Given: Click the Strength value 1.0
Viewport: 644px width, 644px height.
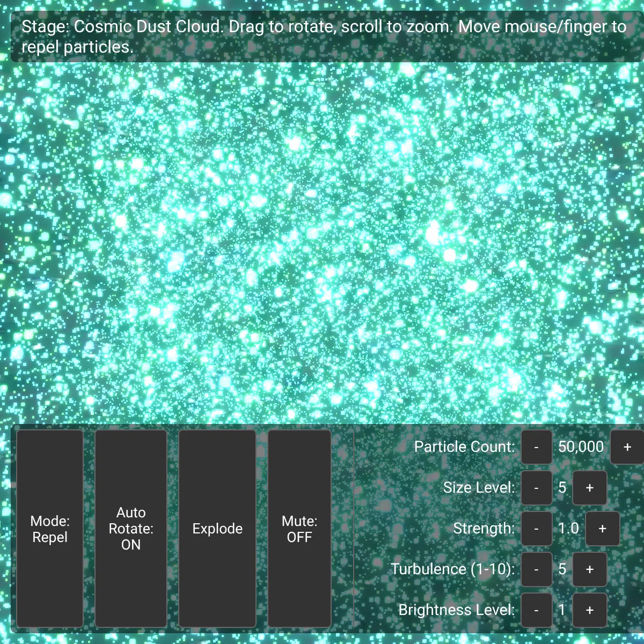Looking at the screenshot, I should click(x=568, y=528).
